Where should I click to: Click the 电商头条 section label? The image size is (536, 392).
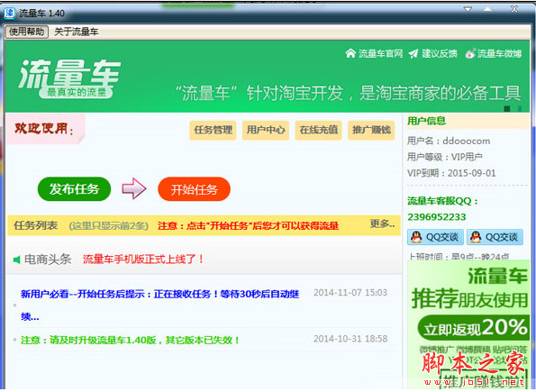click(x=48, y=260)
